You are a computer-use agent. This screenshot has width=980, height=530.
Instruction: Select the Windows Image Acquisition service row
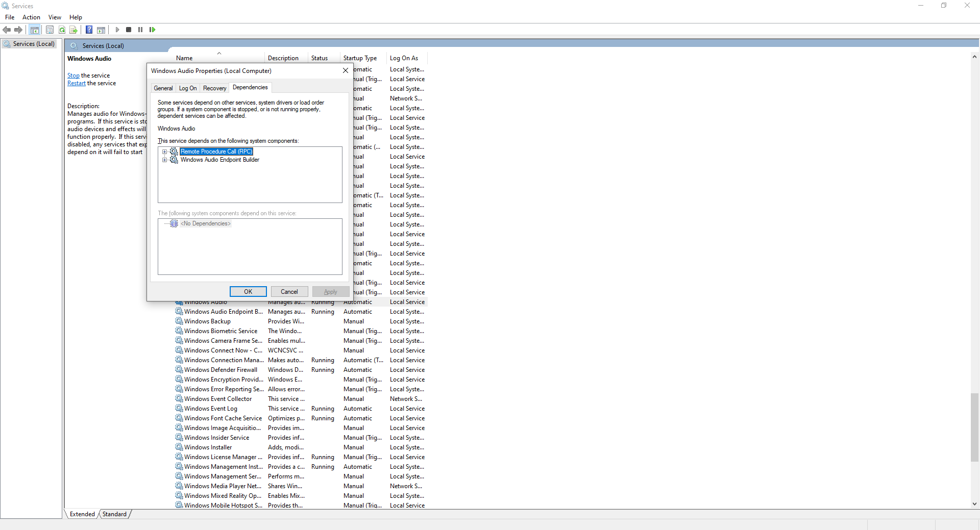301,428
